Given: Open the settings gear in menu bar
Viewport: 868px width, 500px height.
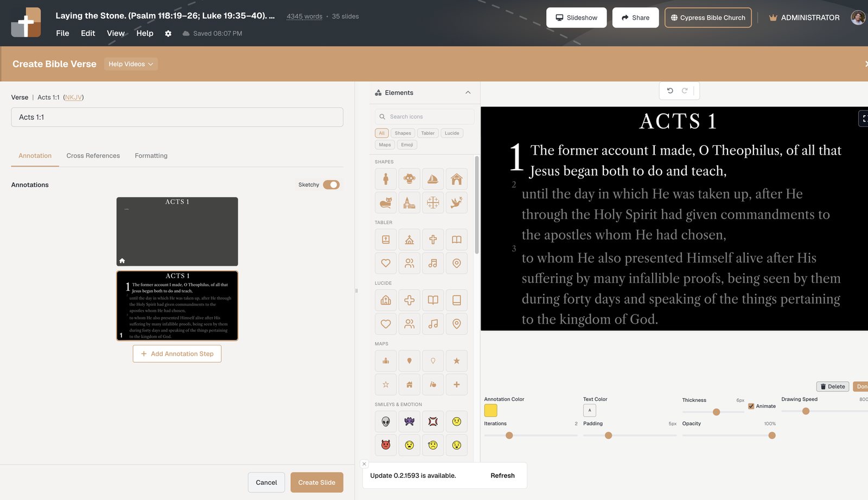Looking at the screenshot, I should coord(168,34).
